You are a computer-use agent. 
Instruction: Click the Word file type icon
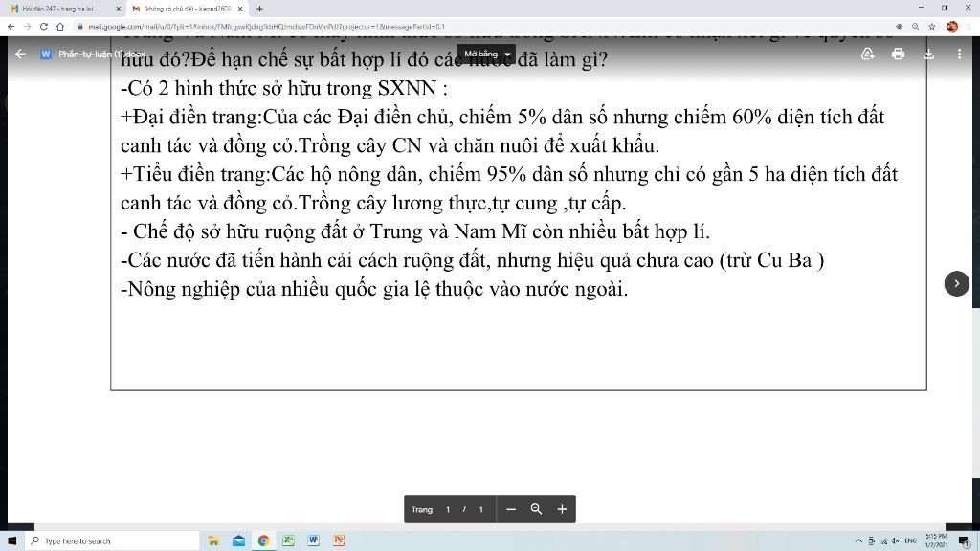pyautogui.click(x=46, y=54)
